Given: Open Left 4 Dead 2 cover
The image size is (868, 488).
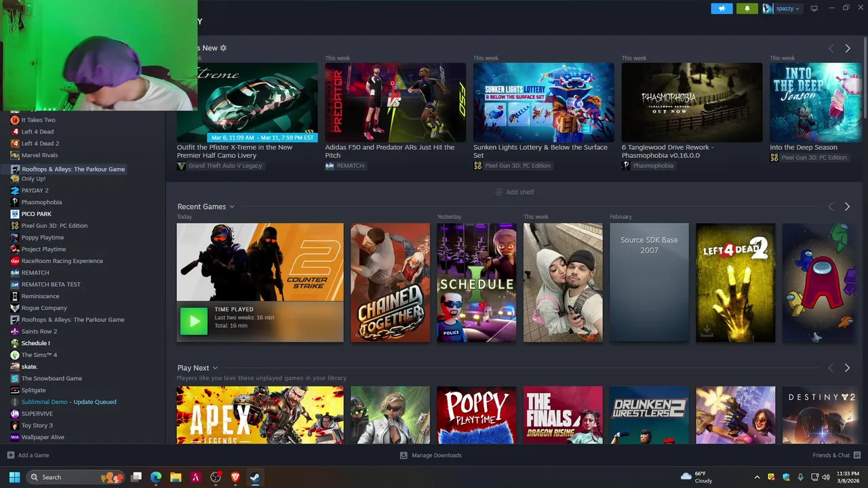Looking at the screenshot, I should (735, 283).
